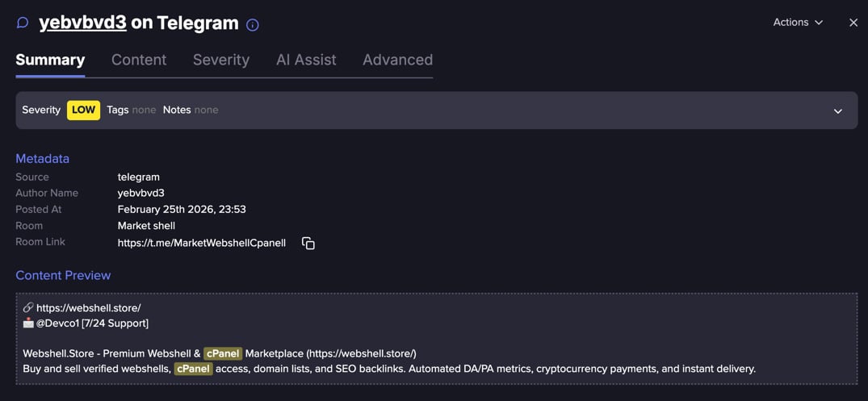Click the yebvbvd3 username link in the title
The height and width of the screenshot is (401, 868).
click(82, 23)
